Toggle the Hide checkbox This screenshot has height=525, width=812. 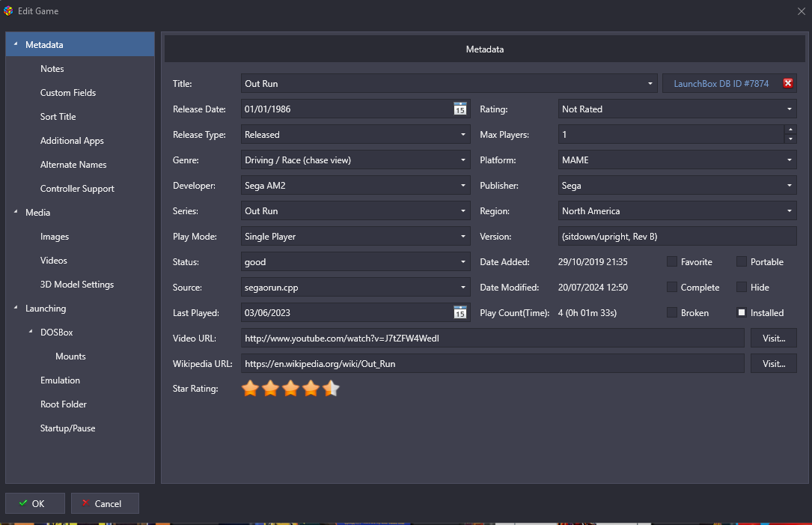coord(742,287)
